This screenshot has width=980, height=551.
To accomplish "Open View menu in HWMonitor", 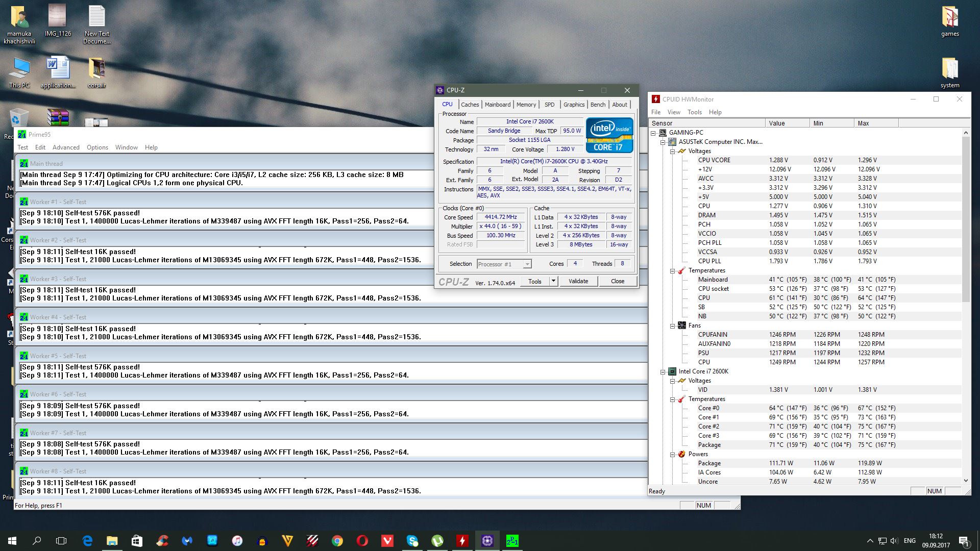I will pos(674,112).
